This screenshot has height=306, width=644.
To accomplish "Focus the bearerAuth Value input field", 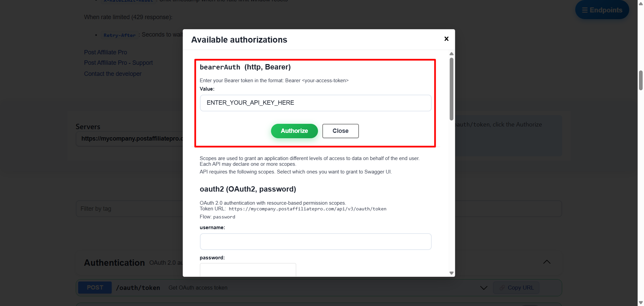I will coord(315,103).
